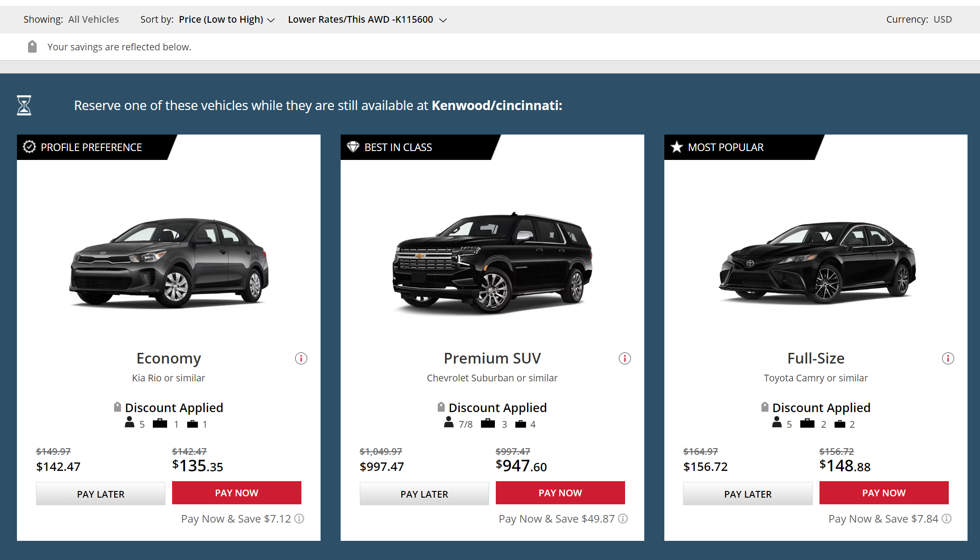
Task: Click the hourglass icon in banner
Action: [x=24, y=106]
